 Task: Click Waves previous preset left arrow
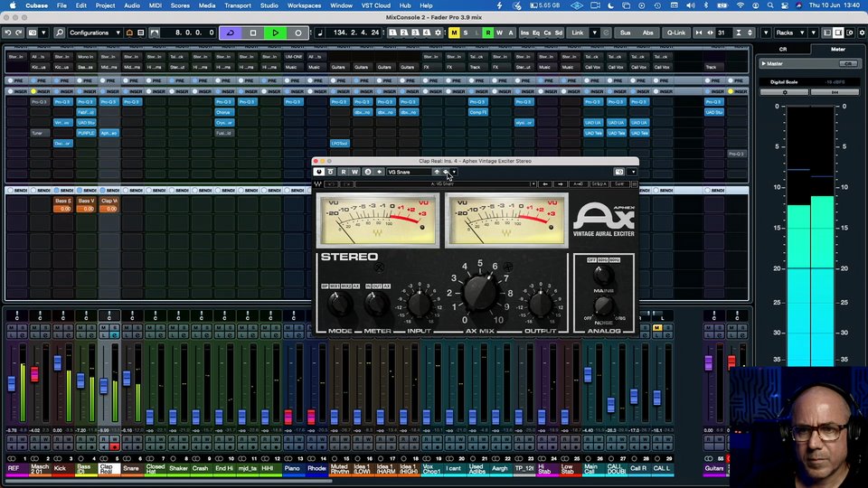point(545,183)
